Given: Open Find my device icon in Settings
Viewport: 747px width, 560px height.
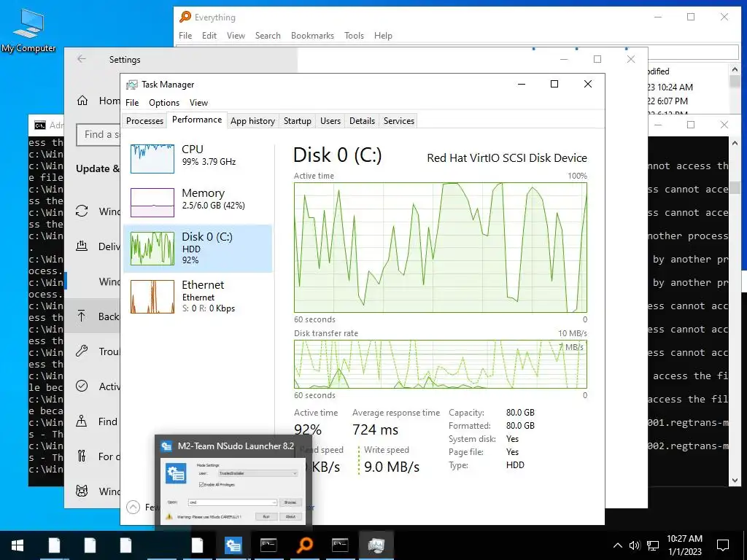Looking at the screenshot, I should click(x=82, y=421).
